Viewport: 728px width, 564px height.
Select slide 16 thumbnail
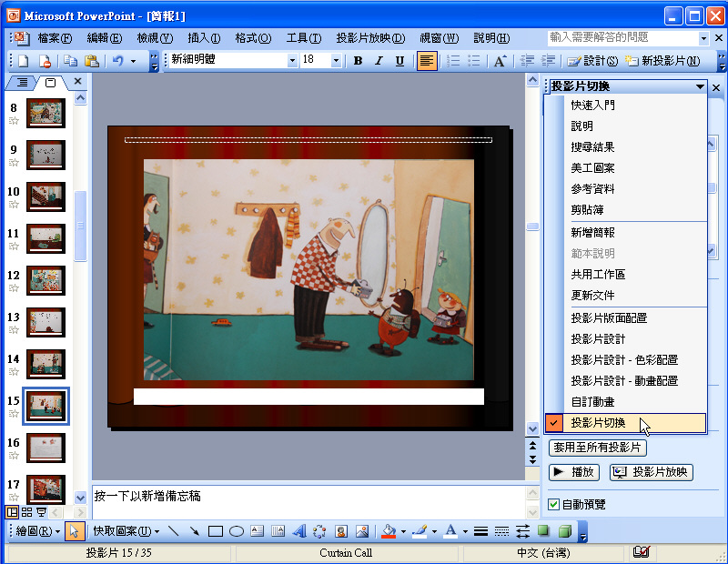[45, 448]
